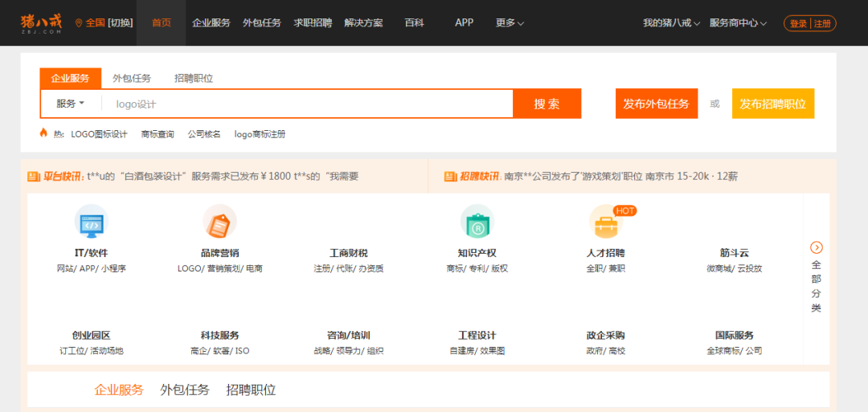Click 注册 in the header

823,23
